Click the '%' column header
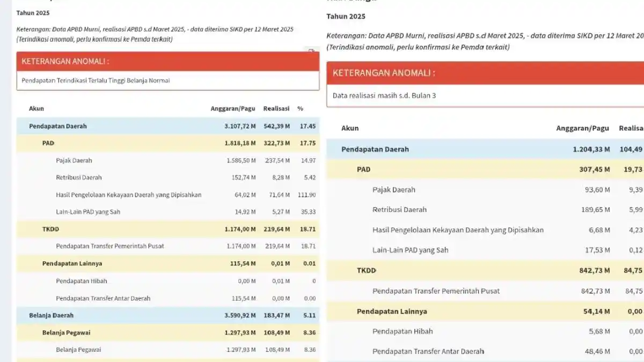The height and width of the screenshot is (362, 644). tap(300, 108)
